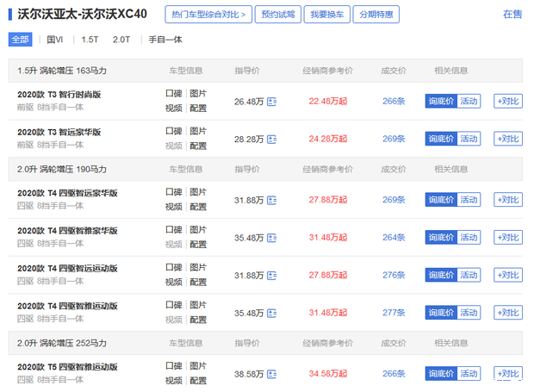Filter models by 1.5T engine
Image resolution: width=534 pixels, height=392 pixels.
click(x=90, y=40)
